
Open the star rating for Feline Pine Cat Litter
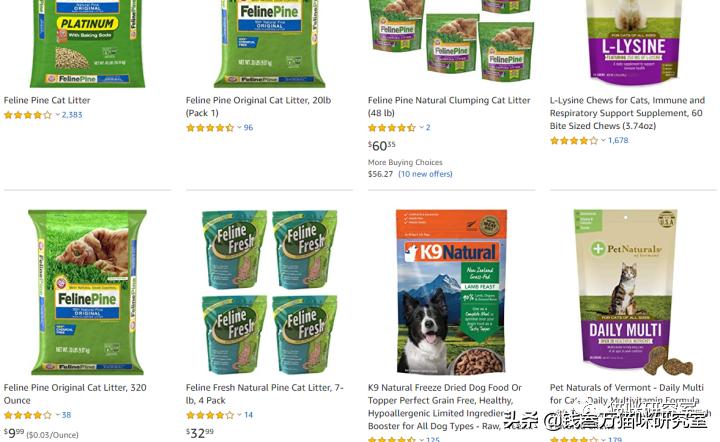pyautogui.click(x=28, y=115)
